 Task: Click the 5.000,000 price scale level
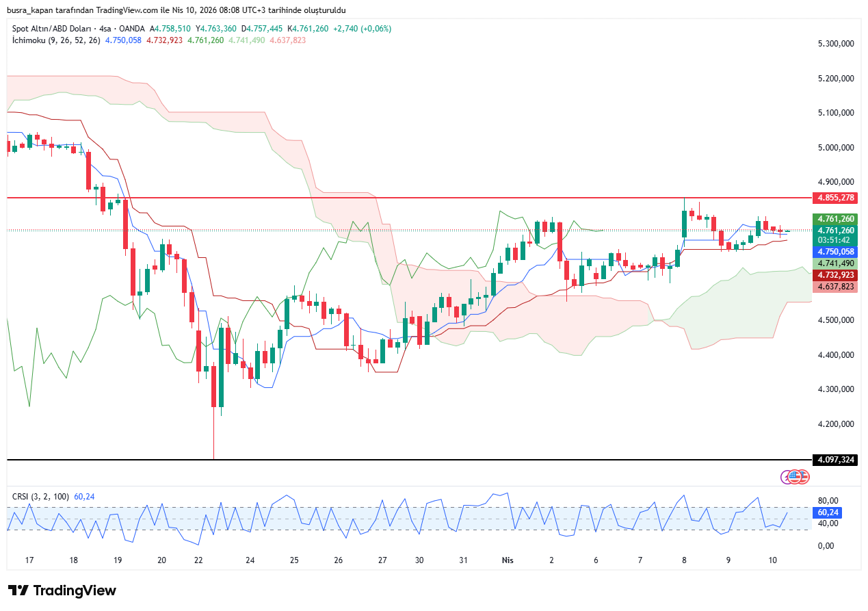tap(835, 147)
